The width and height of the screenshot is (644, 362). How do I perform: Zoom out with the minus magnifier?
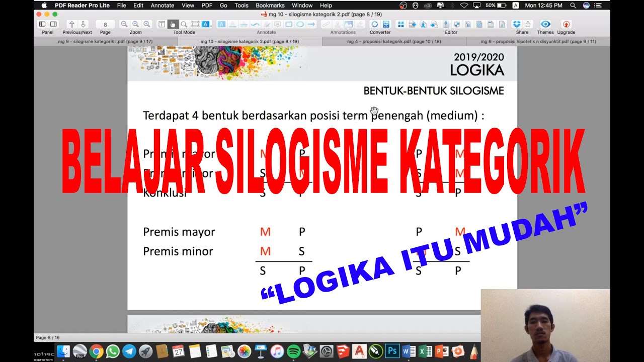click(124, 24)
